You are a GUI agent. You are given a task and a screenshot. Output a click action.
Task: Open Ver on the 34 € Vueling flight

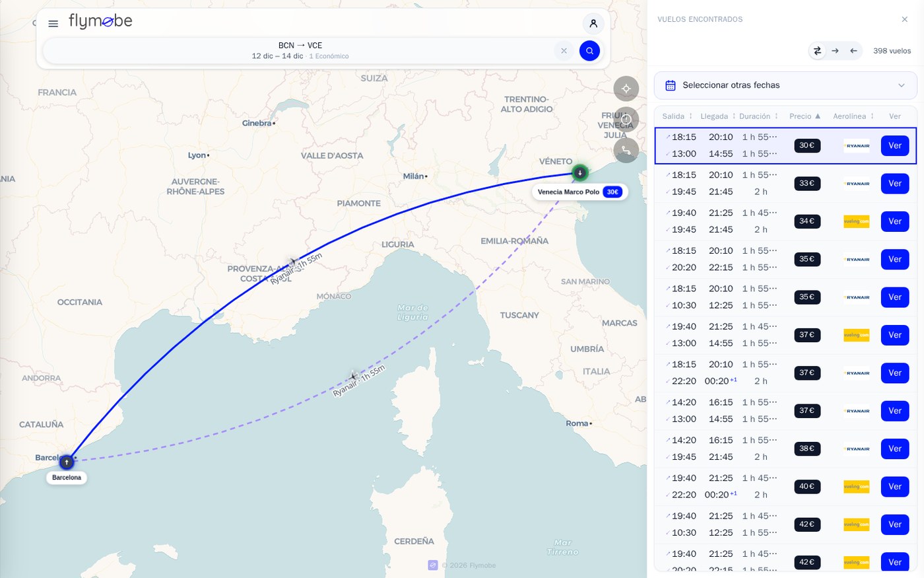tap(895, 221)
